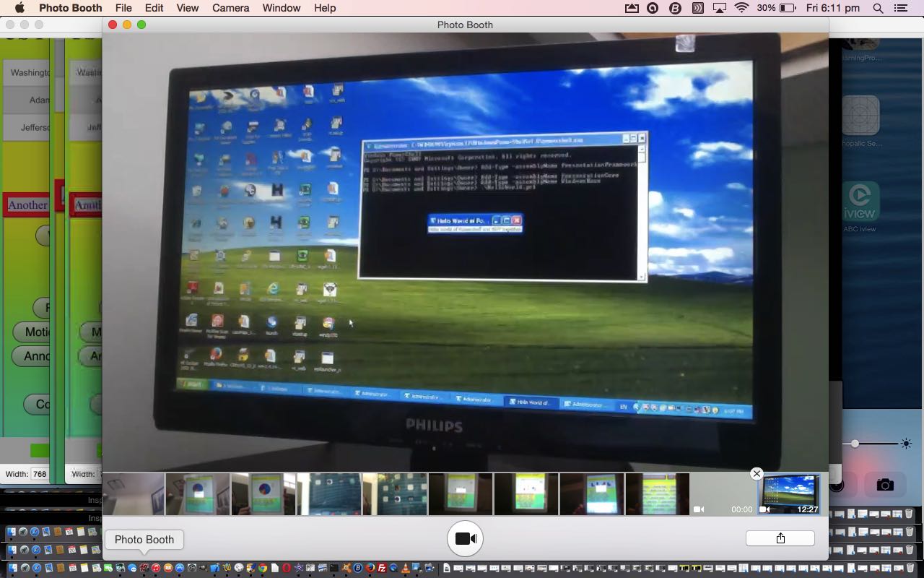This screenshot has height=578, width=924.
Task: Select the 12:27 video clip thumbnail
Action: 789,494
